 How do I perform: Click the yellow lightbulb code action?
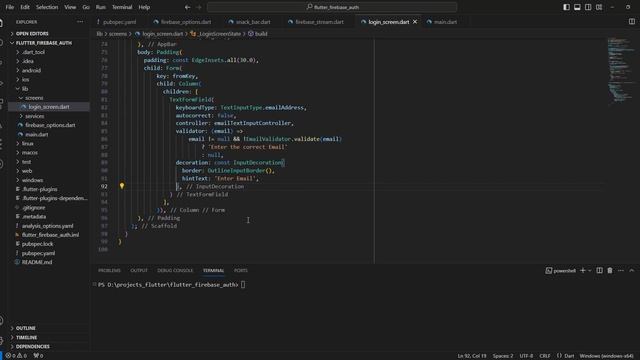point(122,186)
